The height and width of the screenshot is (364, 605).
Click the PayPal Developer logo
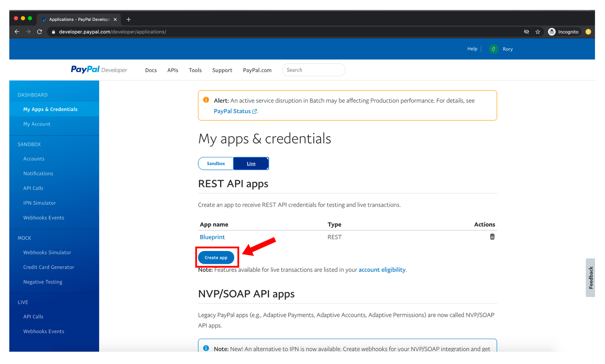(99, 70)
